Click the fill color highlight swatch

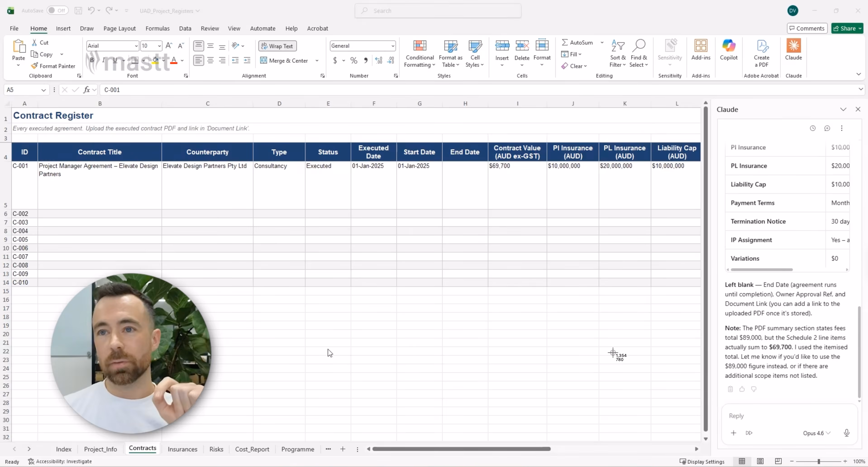155,61
